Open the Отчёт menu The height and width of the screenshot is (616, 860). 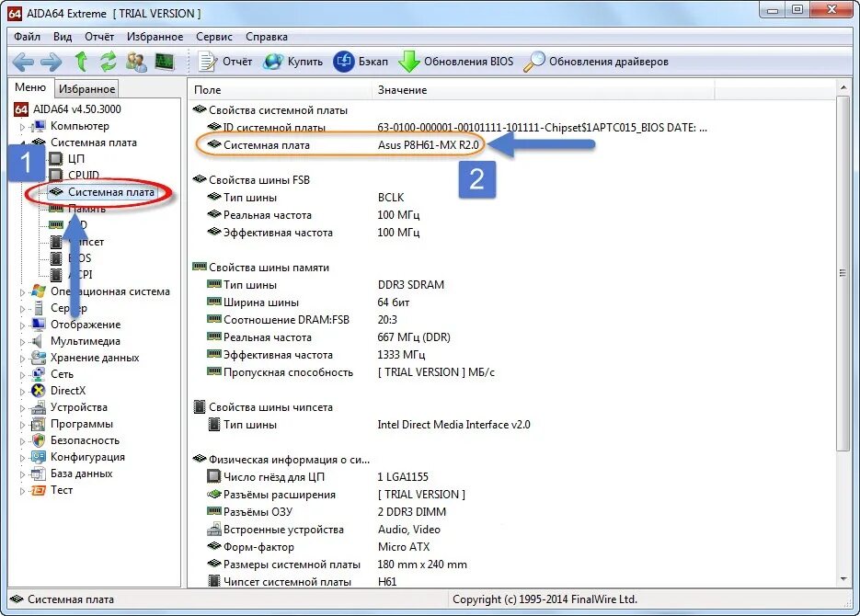click(x=99, y=37)
